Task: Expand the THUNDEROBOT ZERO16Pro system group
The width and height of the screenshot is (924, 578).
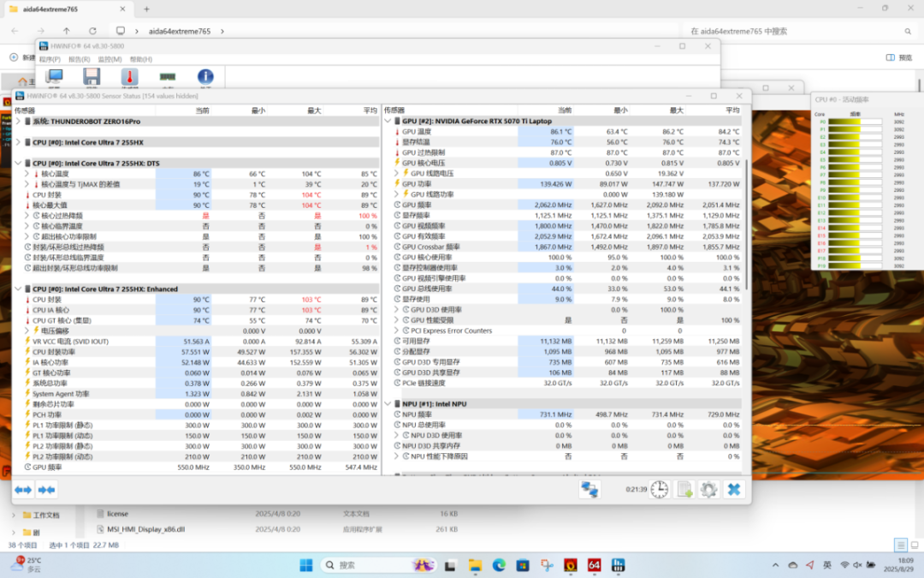Action: pos(18,122)
